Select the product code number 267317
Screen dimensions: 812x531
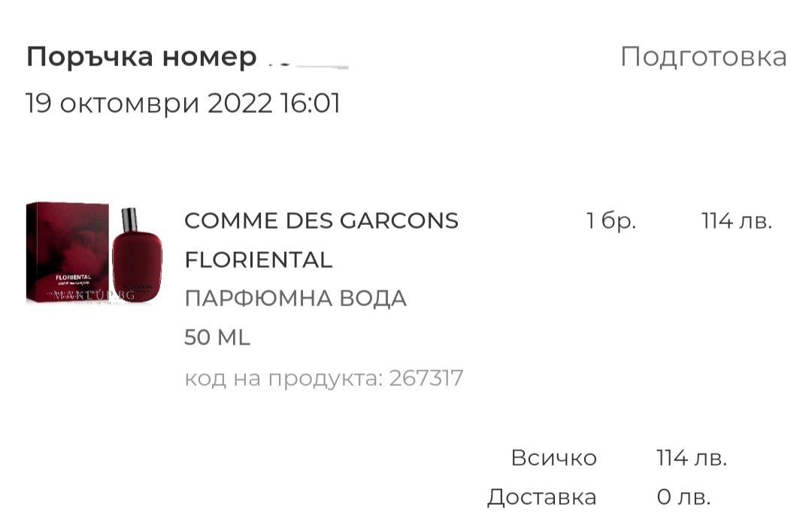pyautogui.click(x=426, y=378)
